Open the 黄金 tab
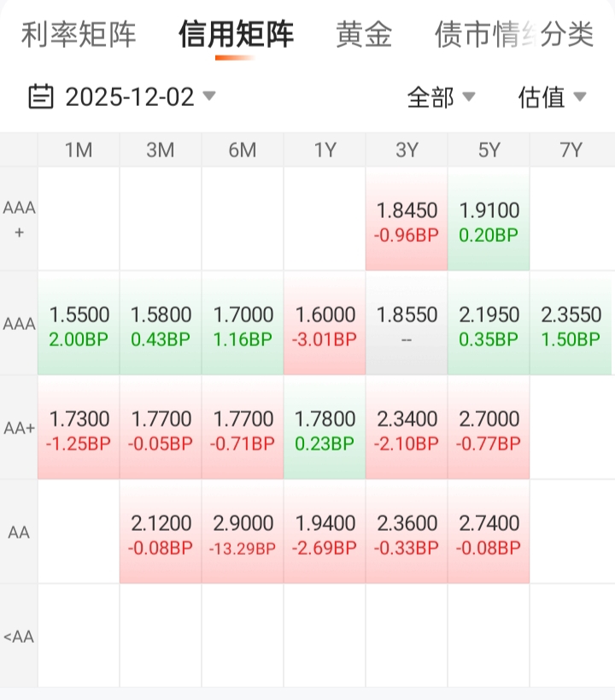Screen dimensions: 615x700 coord(364,35)
